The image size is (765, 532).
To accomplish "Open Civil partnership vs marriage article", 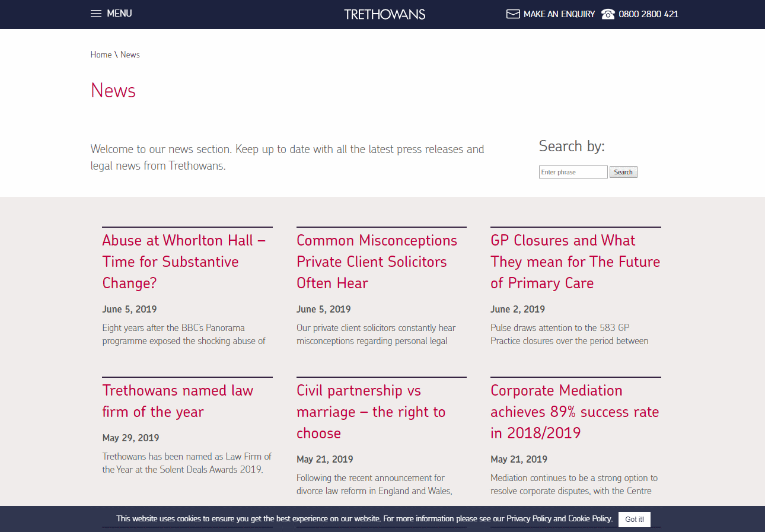I will pos(371,412).
